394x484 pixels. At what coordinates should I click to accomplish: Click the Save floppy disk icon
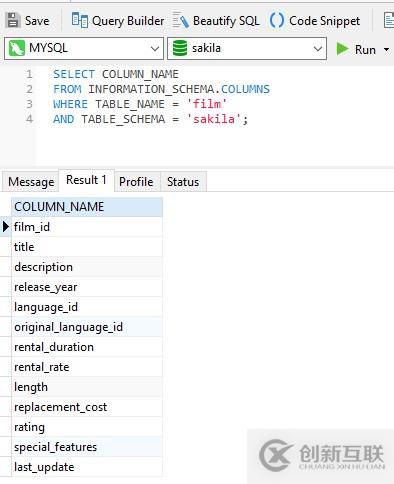point(13,20)
